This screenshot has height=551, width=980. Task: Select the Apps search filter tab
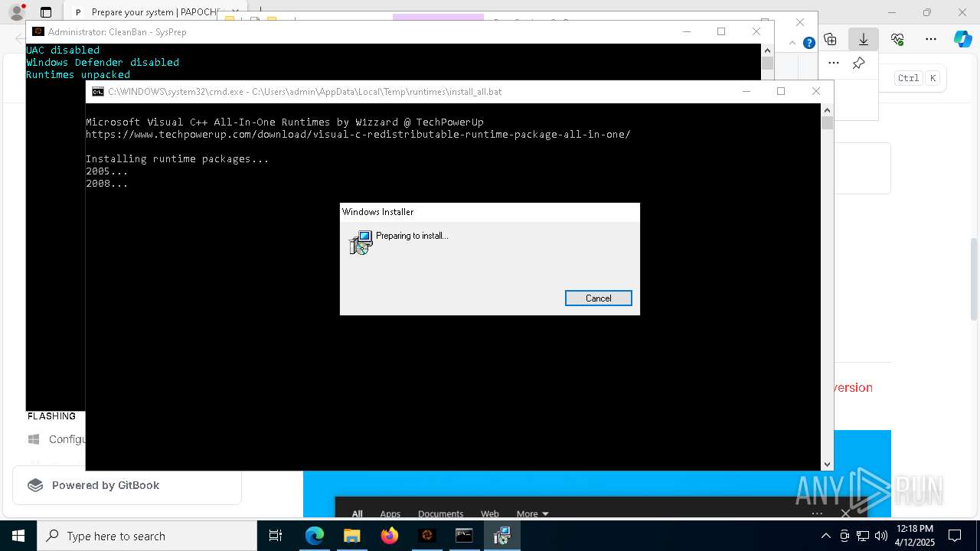coord(390,514)
